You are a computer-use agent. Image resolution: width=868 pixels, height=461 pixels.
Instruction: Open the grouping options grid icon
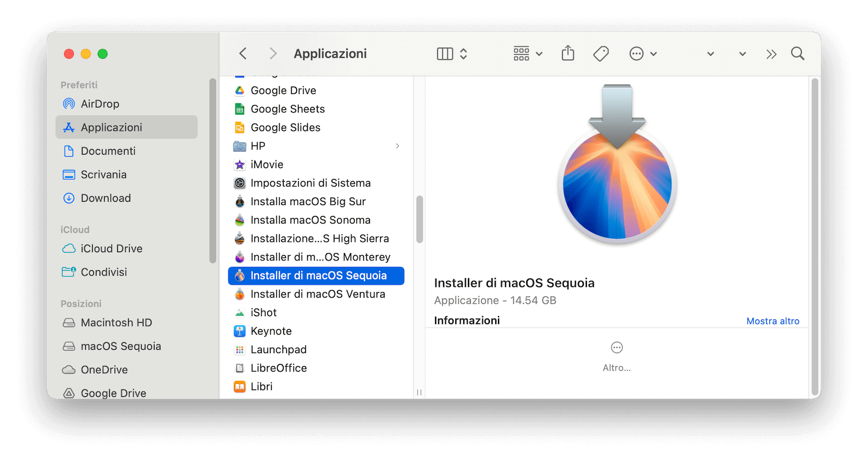pos(521,54)
